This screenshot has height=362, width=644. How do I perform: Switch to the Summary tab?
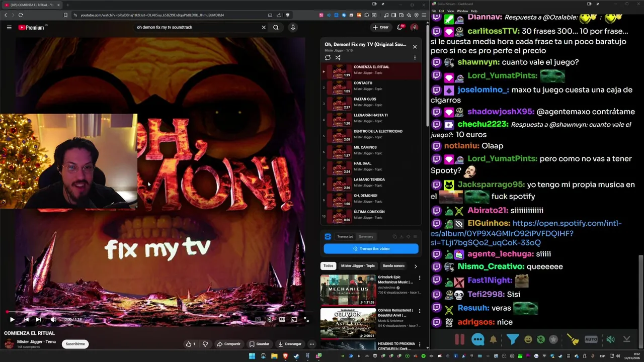(366, 236)
